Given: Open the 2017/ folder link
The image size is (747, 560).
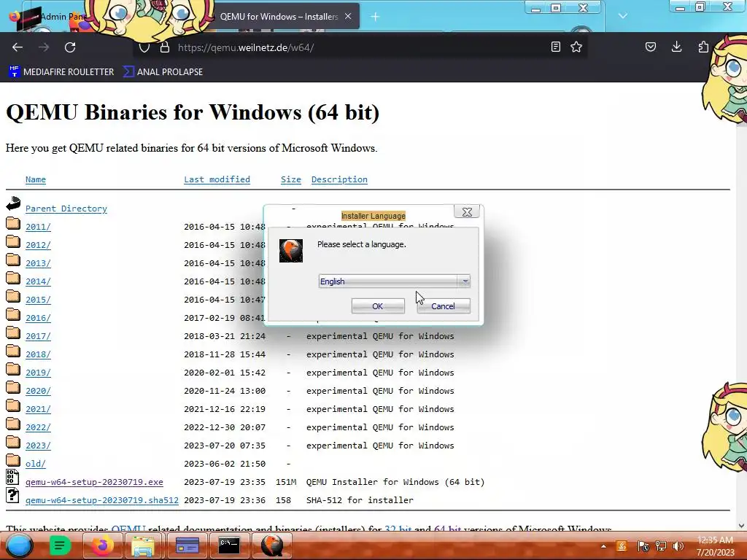Looking at the screenshot, I should pyautogui.click(x=38, y=336).
